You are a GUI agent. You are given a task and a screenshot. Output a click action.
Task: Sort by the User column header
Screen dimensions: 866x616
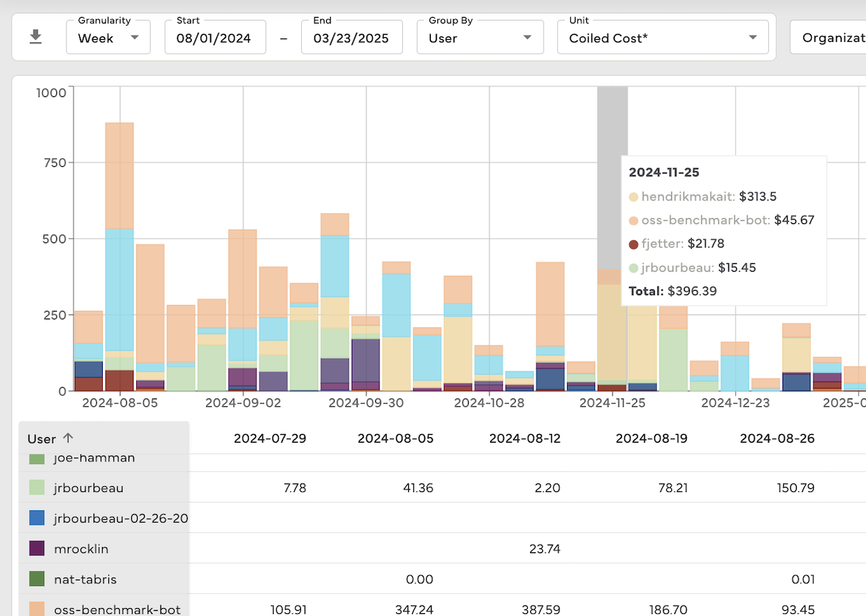tap(41, 438)
